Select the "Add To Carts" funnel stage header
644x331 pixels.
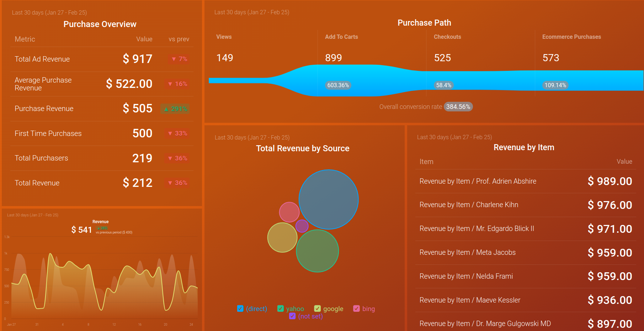point(341,37)
